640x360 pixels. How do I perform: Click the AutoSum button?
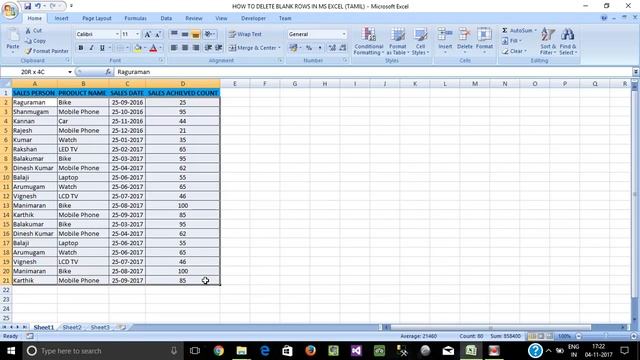(519, 31)
